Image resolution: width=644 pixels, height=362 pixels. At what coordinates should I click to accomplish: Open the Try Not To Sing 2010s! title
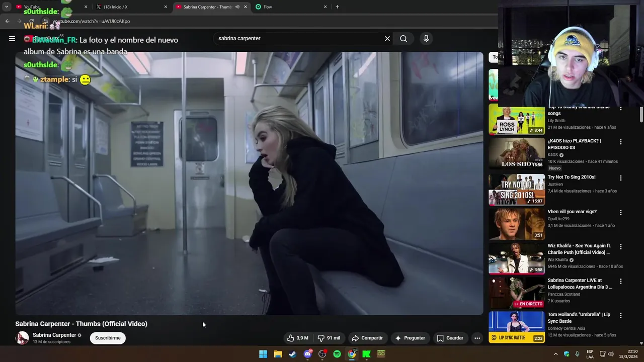[572, 177]
